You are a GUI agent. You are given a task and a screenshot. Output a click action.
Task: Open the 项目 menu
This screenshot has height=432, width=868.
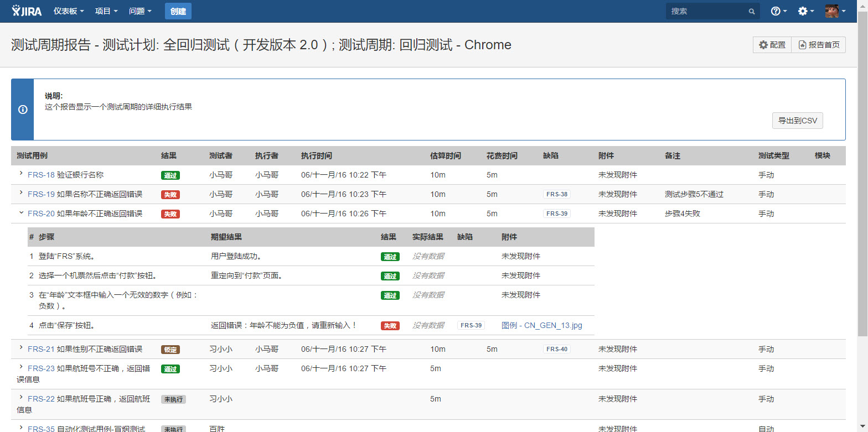(x=106, y=11)
